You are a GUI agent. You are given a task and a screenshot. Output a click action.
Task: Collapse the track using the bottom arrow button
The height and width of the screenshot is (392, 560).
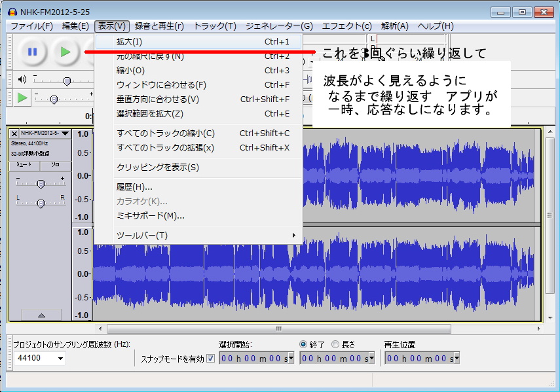click(41, 315)
